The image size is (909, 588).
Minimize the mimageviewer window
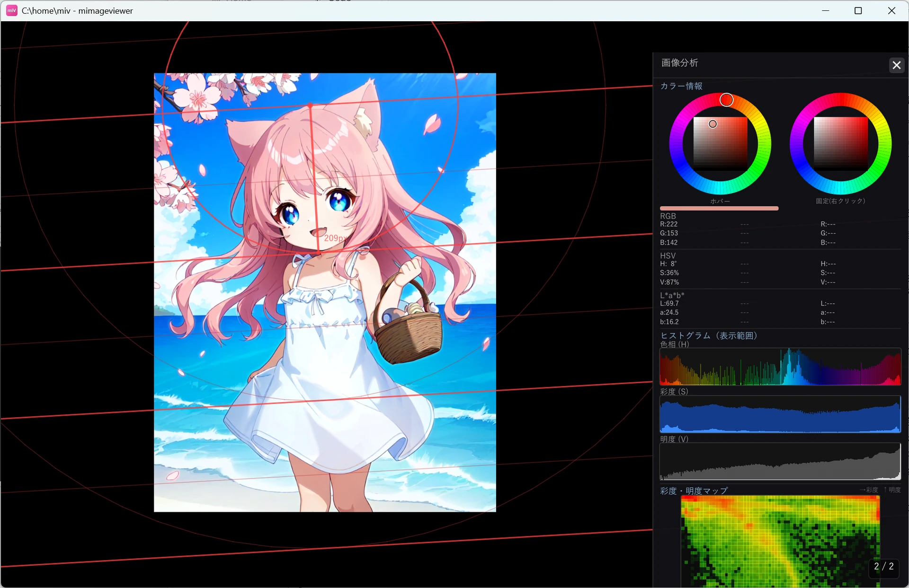click(826, 10)
